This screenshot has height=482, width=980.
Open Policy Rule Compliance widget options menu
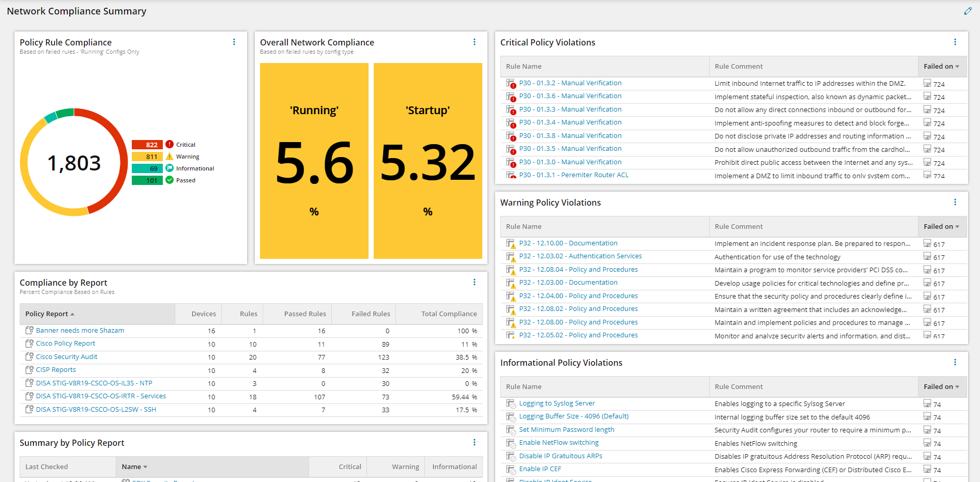click(234, 42)
